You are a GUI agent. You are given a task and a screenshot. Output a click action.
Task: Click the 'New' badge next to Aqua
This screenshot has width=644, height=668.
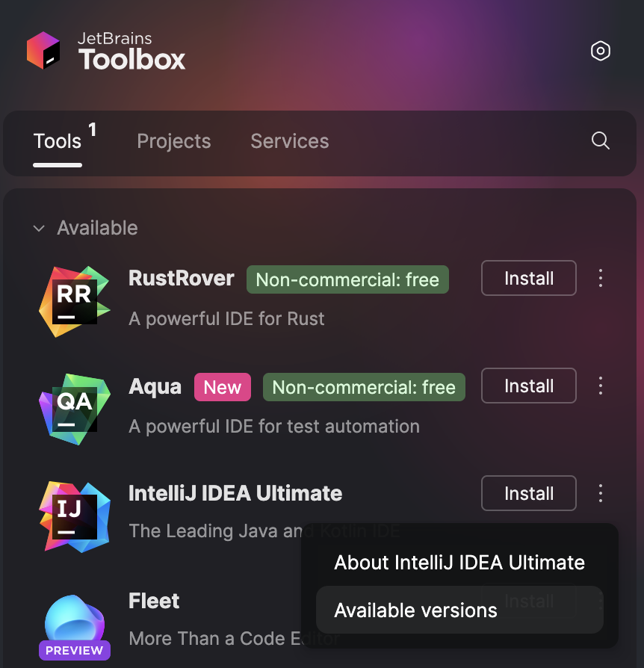(222, 387)
